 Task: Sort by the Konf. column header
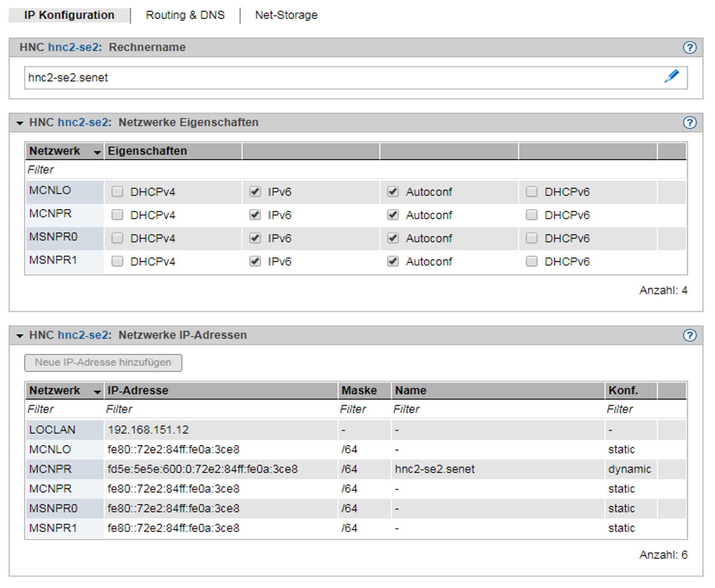click(631, 390)
